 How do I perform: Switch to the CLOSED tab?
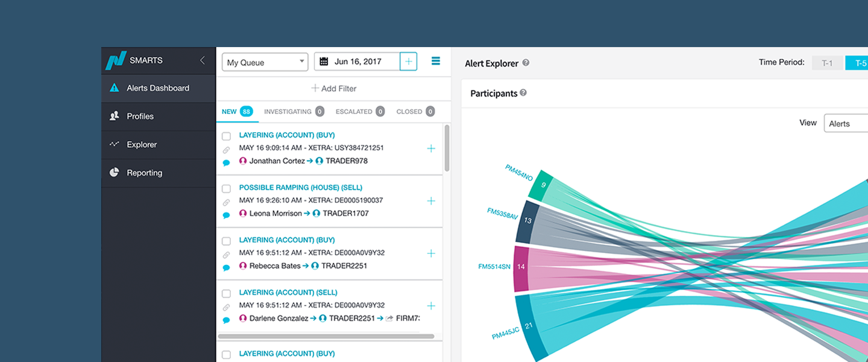(x=415, y=112)
